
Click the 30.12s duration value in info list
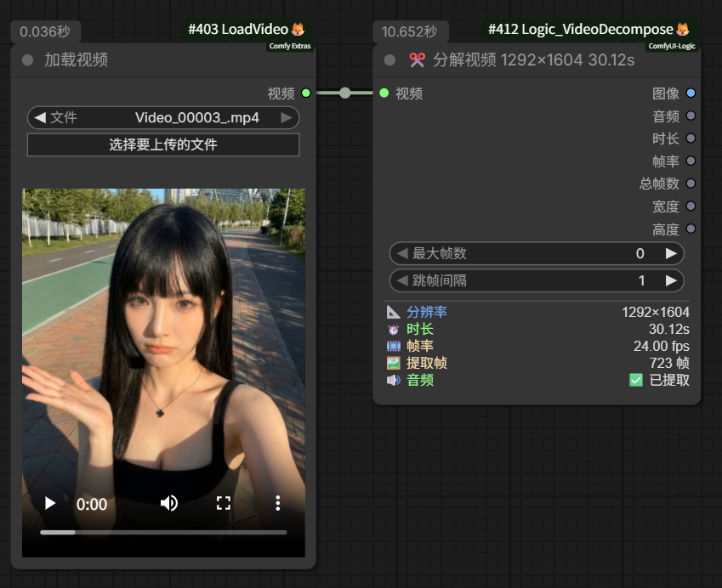[669, 330]
